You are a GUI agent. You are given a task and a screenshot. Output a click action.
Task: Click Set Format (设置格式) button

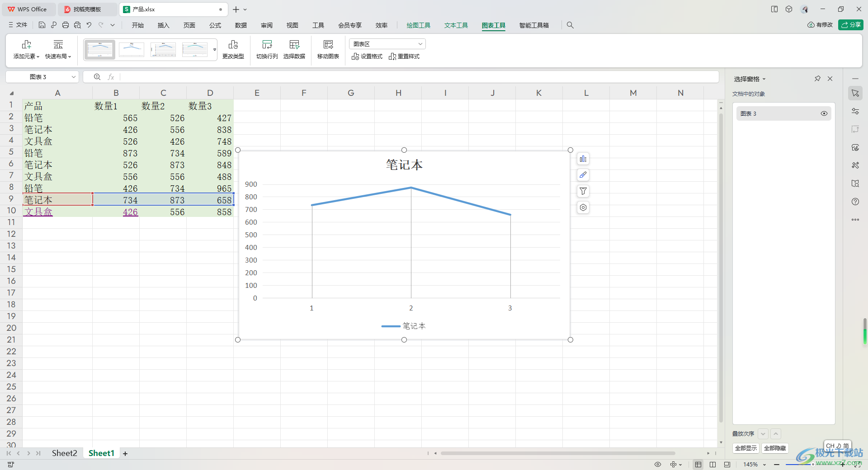coord(367,56)
